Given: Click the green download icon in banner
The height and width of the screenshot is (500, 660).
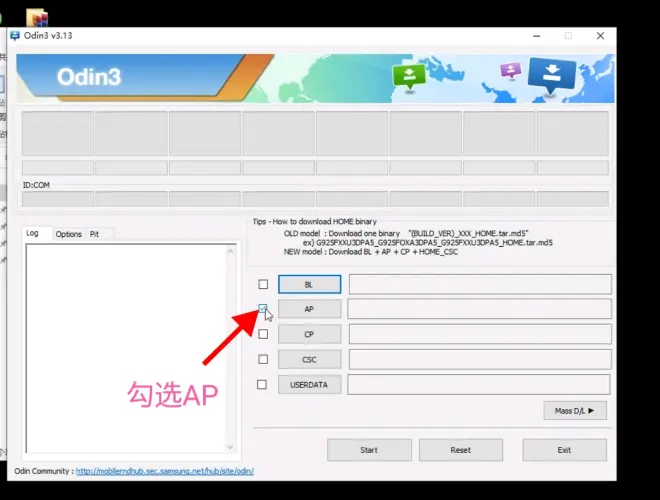Looking at the screenshot, I should pyautogui.click(x=409, y=77).
